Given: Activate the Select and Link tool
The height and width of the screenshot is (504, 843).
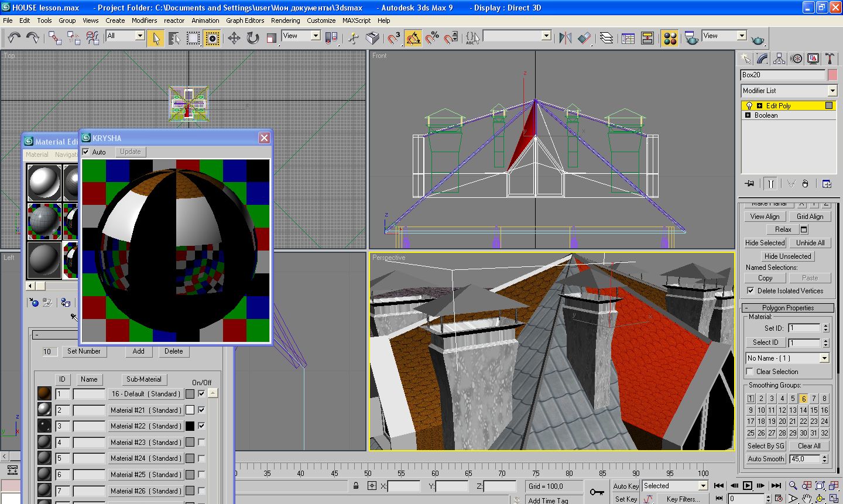Looking at the screenshot, I should point(54,38).
